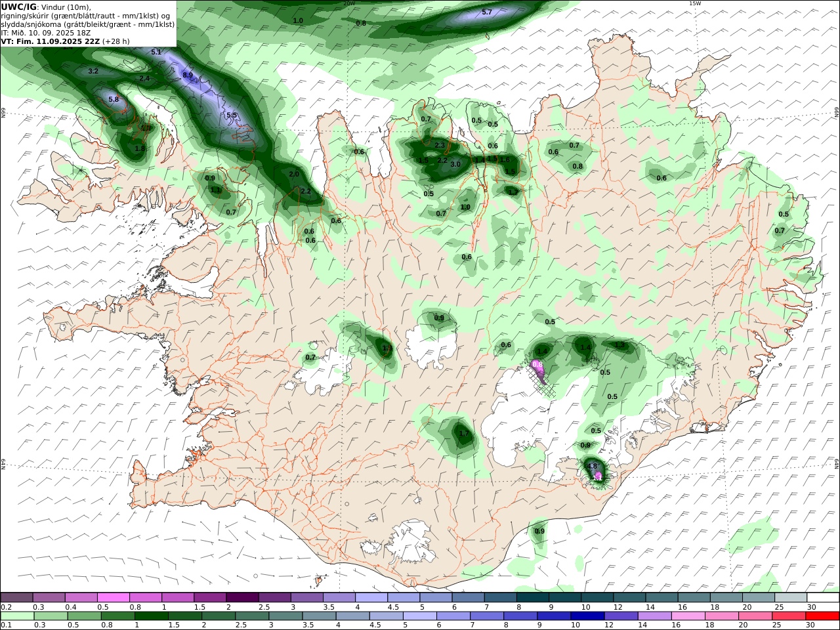Click the 5.1 precipitation value
Viewport: 840px width, 630px height.
[x=156, y=52]
